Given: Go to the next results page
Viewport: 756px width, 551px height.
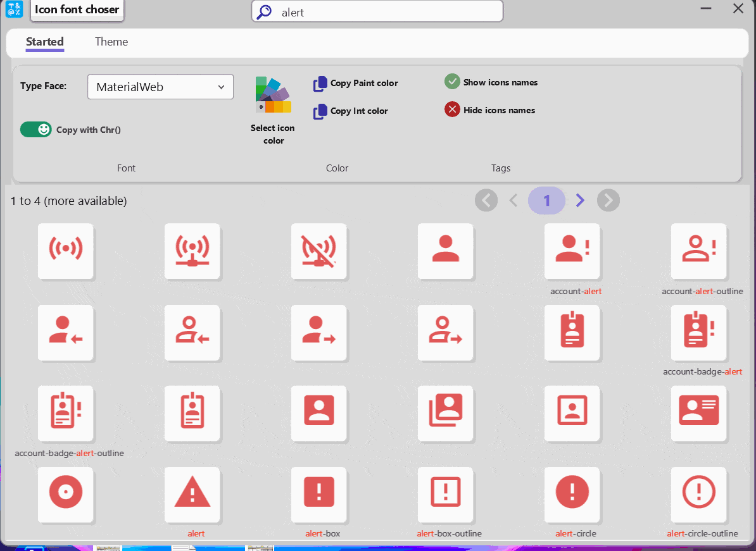Looking at the screenshot, I should [580, 201].
